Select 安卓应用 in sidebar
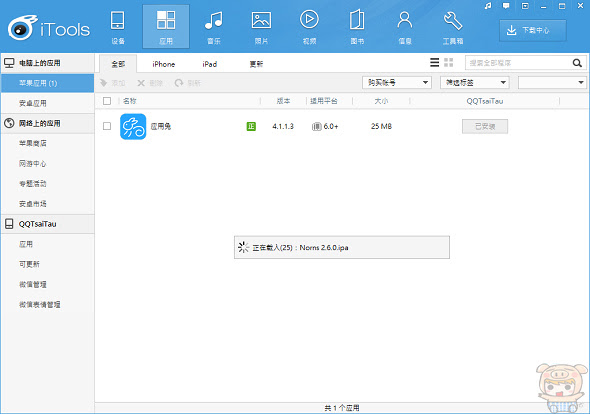Image resolution: width=590 pixels, height=414 pixels. (47, 103)
